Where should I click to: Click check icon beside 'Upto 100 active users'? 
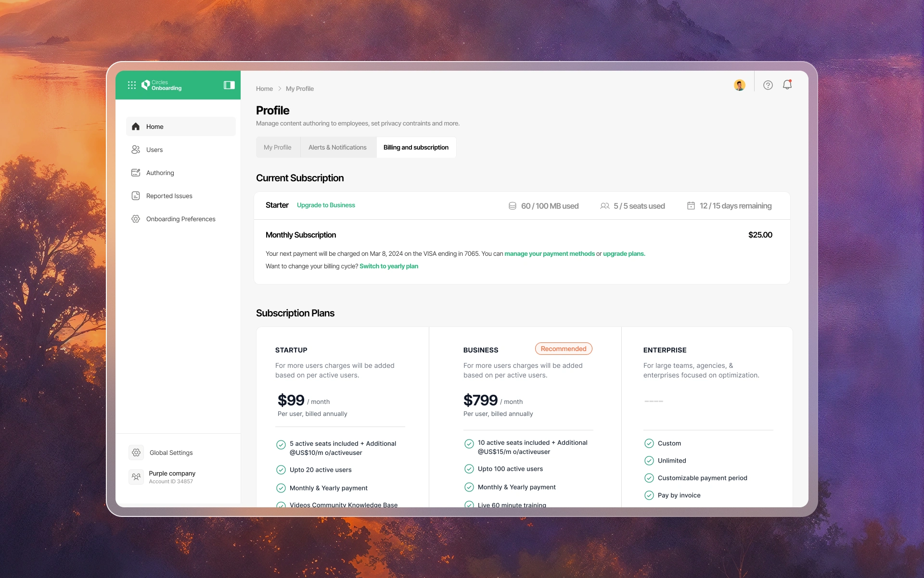469,469
